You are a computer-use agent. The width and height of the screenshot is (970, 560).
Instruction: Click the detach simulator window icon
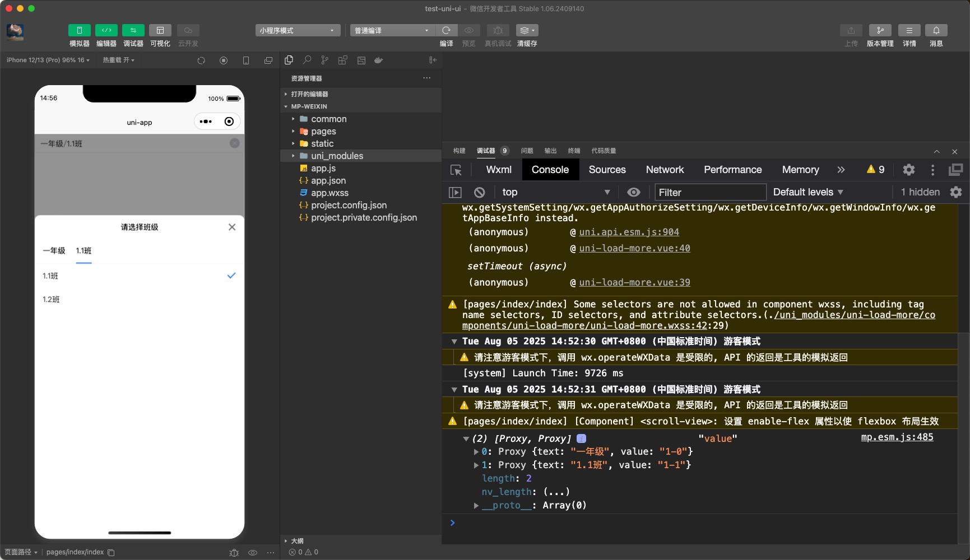pyautogui.click(x=268, y=60)
